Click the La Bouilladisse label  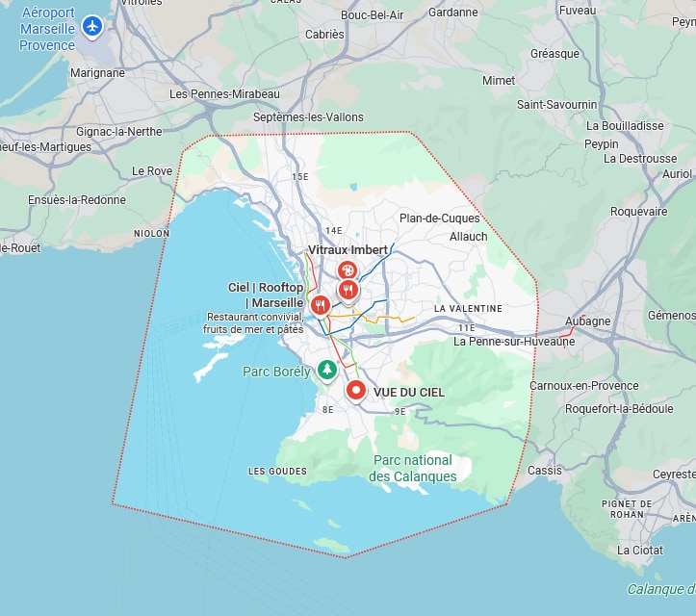(625, 126)
